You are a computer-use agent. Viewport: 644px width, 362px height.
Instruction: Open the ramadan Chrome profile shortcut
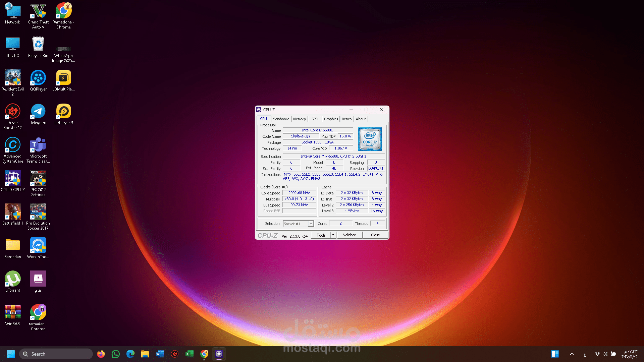click(x=38, y=317)
